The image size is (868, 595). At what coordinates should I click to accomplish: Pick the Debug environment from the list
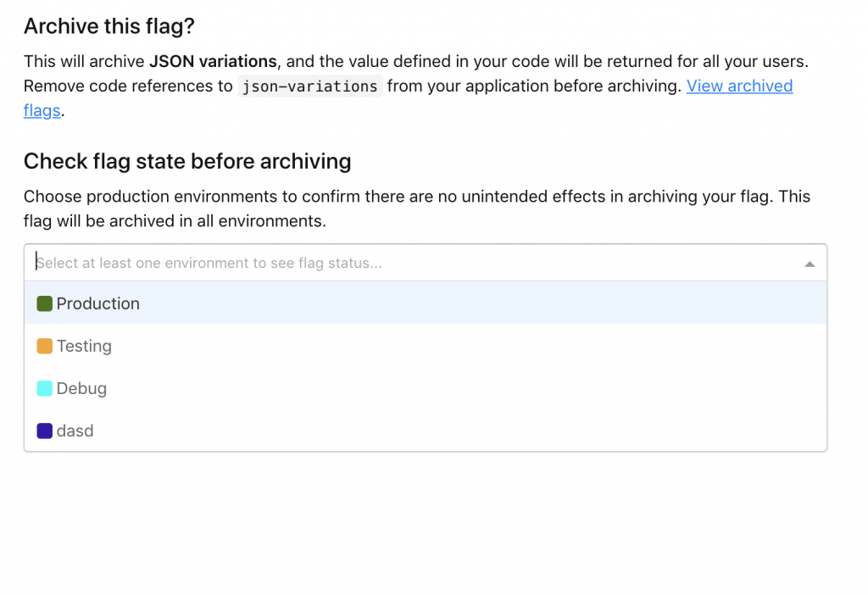(x=81, y=388)
